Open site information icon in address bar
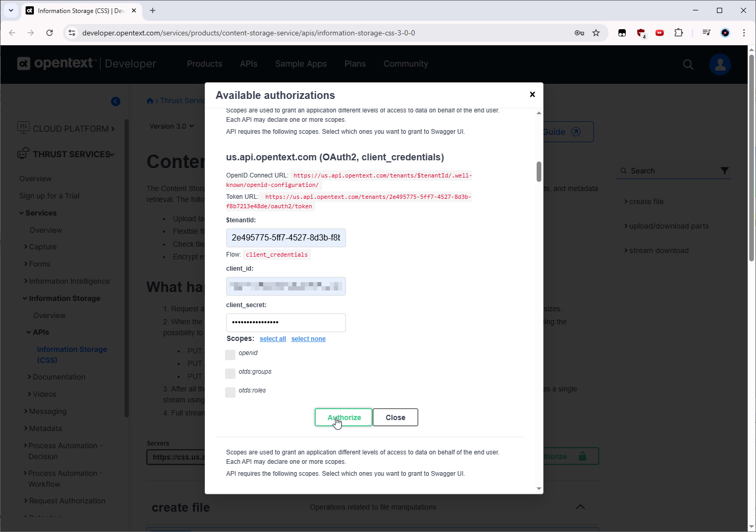 click(72, 33)
